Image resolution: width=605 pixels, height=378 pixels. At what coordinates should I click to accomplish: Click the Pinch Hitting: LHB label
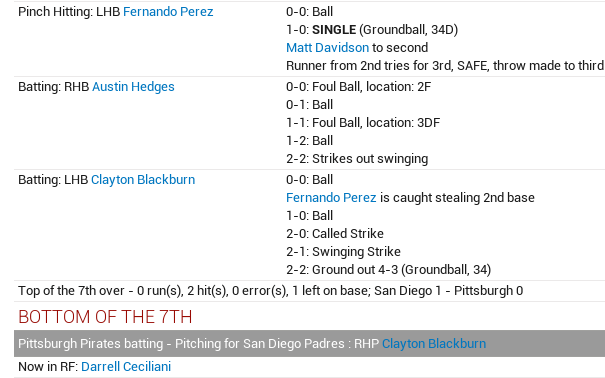[69, 12]
